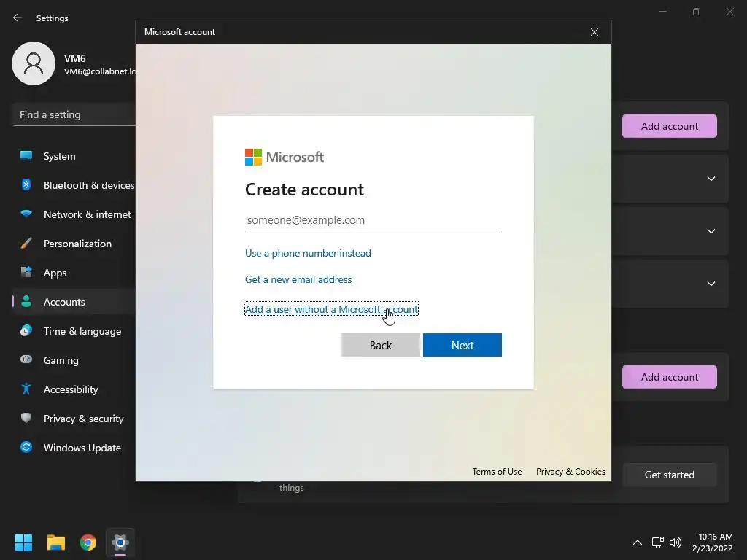Click the Settings gear icon in taskbar
This screenshot has height=560, width=747.
[120, 542]
